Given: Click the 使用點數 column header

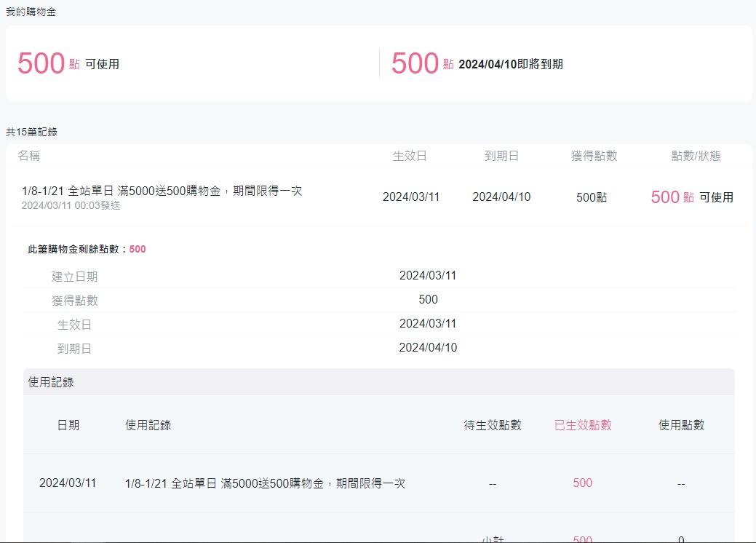Looking at the screenshot, I should (681, 425).
